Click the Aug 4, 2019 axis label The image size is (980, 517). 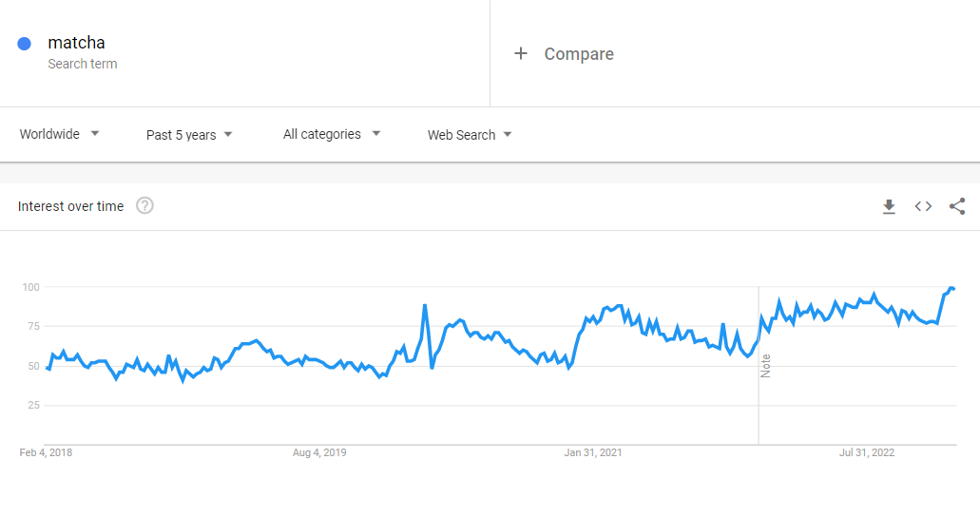coord(319,452)
